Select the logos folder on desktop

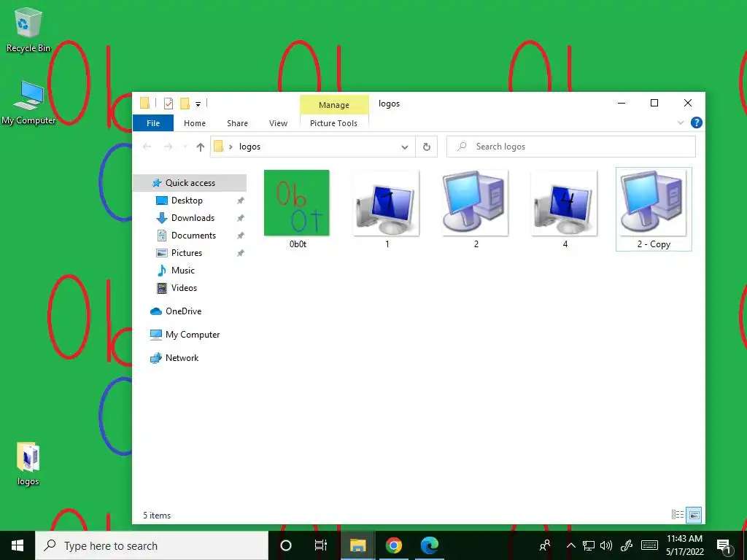point(28,464)
